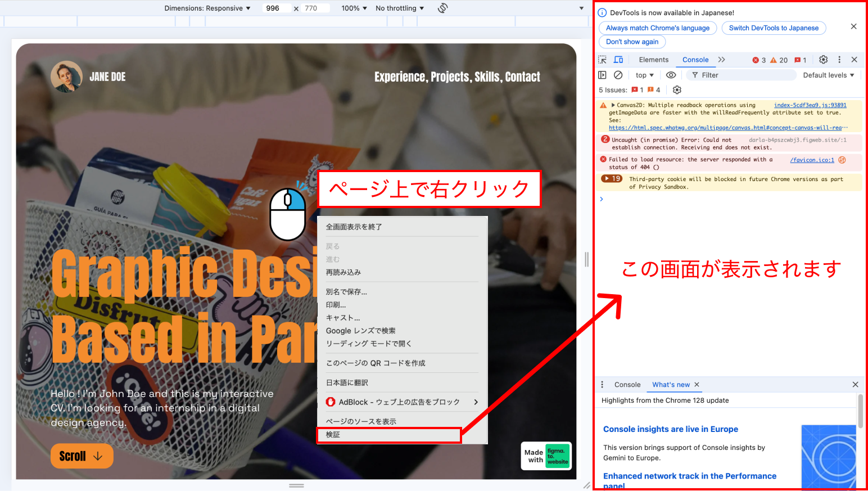This screenshot has width=868, height=491.
Task: Click the live expression eye icon
Action: (x=671, y=75)
